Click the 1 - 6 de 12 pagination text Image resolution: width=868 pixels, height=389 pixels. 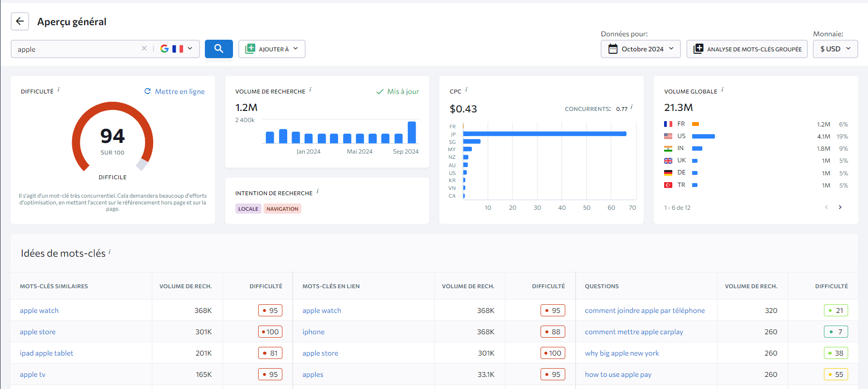(677, 208)
